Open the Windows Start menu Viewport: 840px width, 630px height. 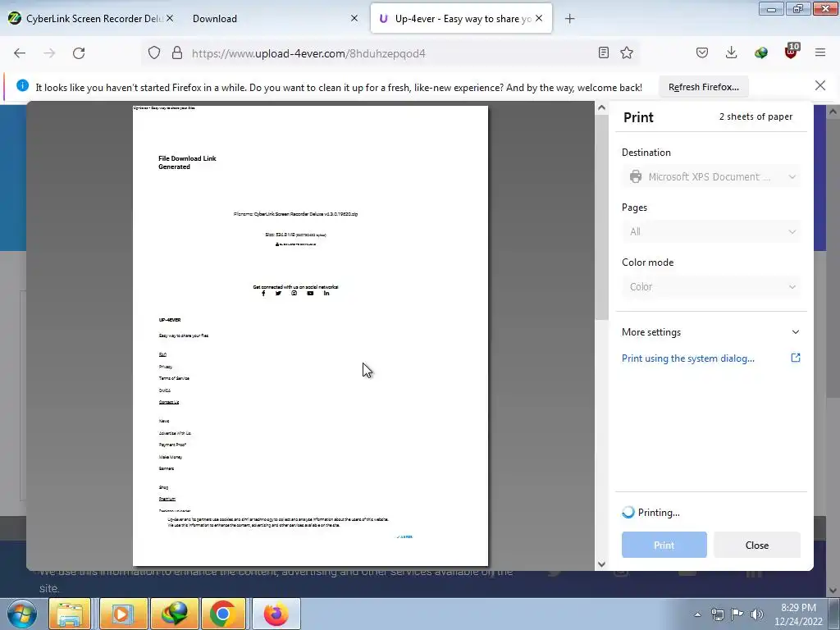pos(22,614)
